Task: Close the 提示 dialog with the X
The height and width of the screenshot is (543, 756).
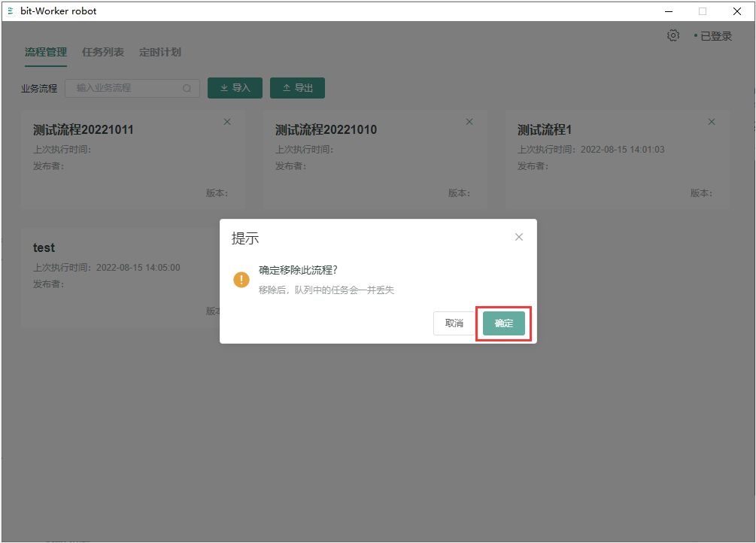Action: click(518, 237)
